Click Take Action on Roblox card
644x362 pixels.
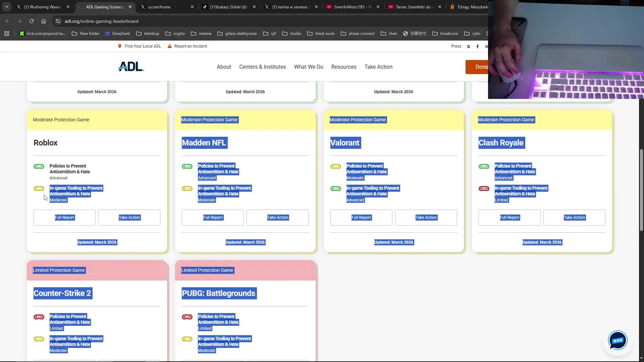[x=129, y=217]
